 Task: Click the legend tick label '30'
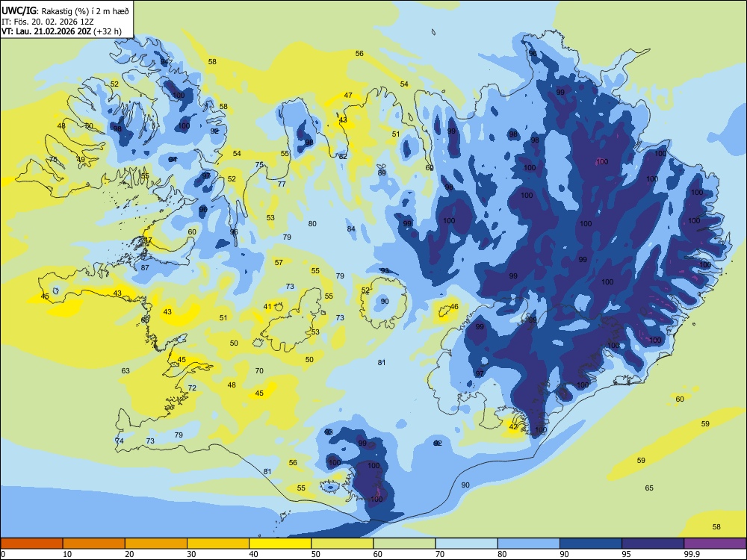click(x=191, y=554)
